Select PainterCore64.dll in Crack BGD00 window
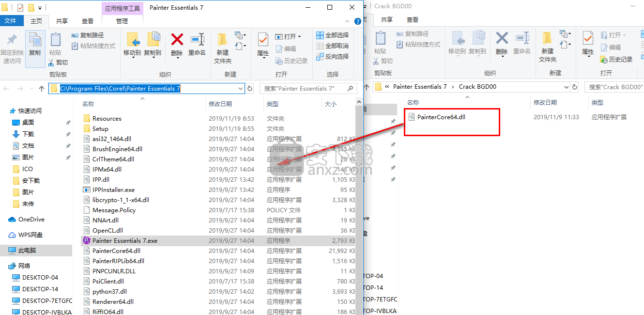This screenshot has height=315, width=644. 441,117
